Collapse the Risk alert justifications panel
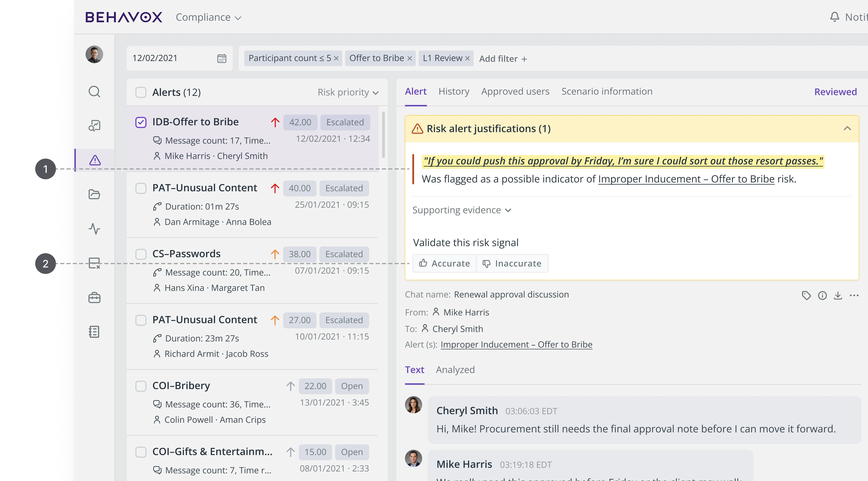Screen dimensions: 868x481 coord(847,129)
